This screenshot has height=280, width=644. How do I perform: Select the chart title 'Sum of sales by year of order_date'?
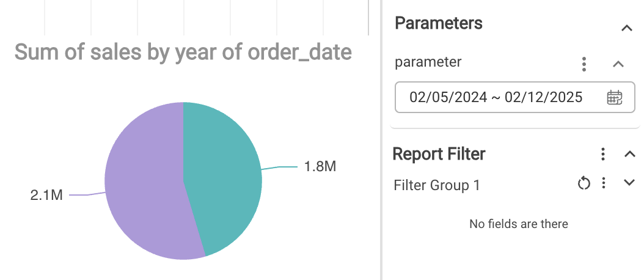183,53
